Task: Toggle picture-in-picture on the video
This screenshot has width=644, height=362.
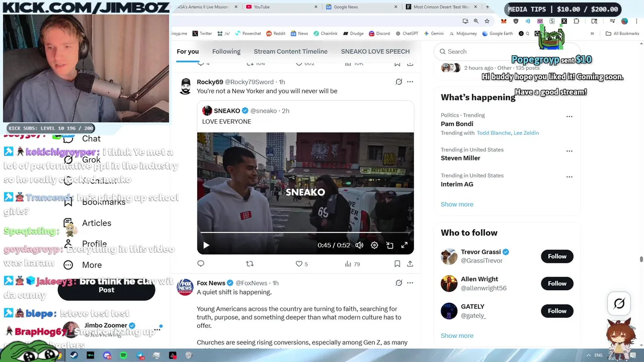Action: coord(389,245)
